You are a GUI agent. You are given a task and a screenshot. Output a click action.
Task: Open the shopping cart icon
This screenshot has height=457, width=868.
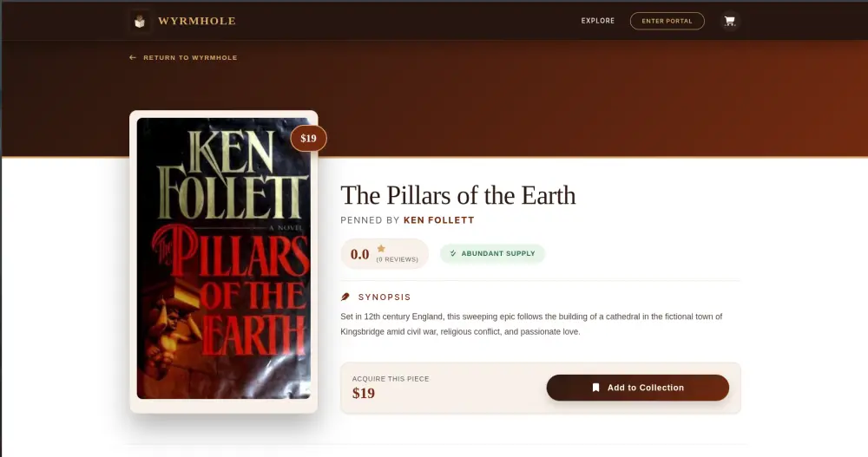pos(730,21)
